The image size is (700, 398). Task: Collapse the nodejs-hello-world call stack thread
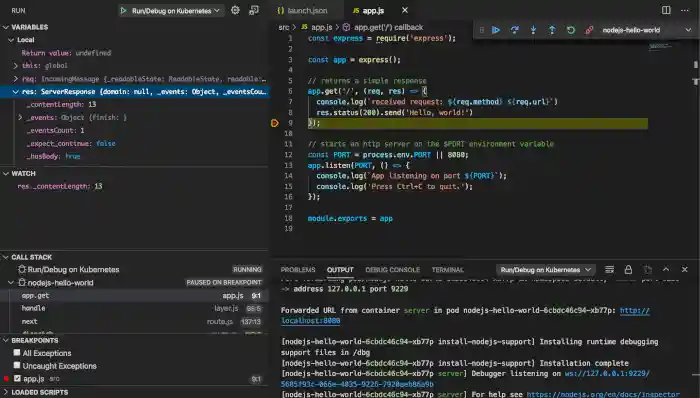click(x=11, y=282)
